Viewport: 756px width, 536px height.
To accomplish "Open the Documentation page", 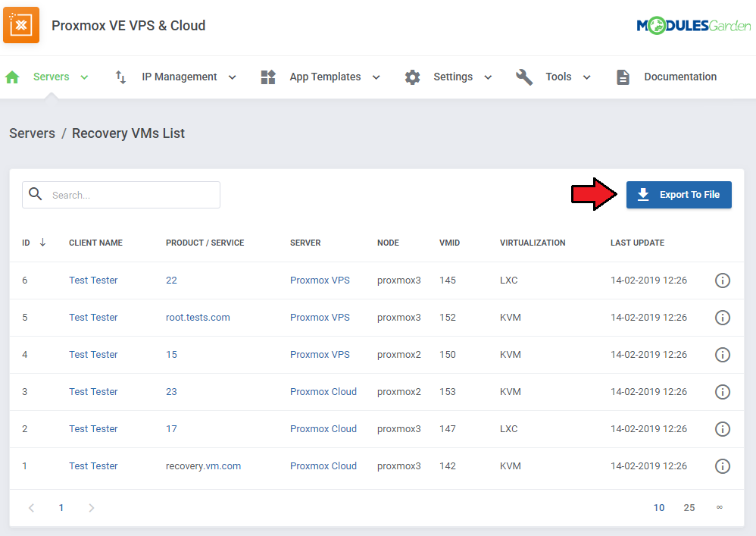I will (679, 77).
